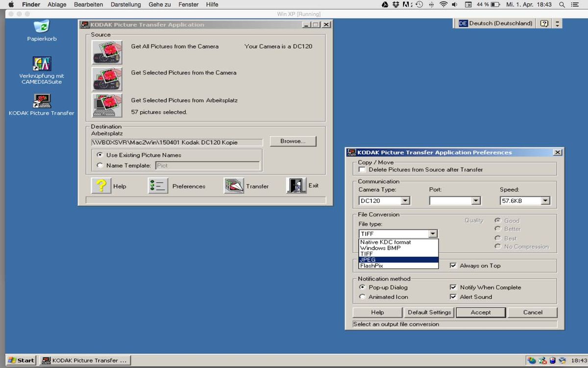Open the Bearbeiten menu
Screen dimensions: 588x368
click(88, 4)
